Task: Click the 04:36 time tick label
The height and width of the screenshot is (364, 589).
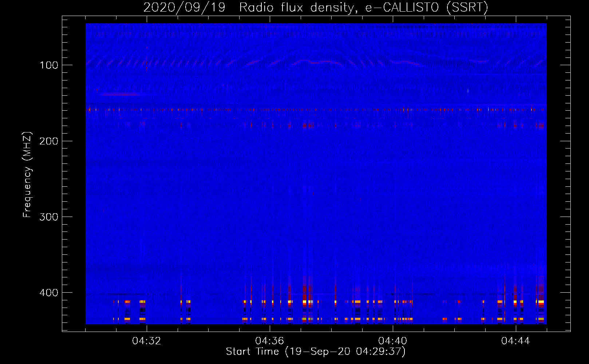Action: pyautogui.click(x=270, y=341)
